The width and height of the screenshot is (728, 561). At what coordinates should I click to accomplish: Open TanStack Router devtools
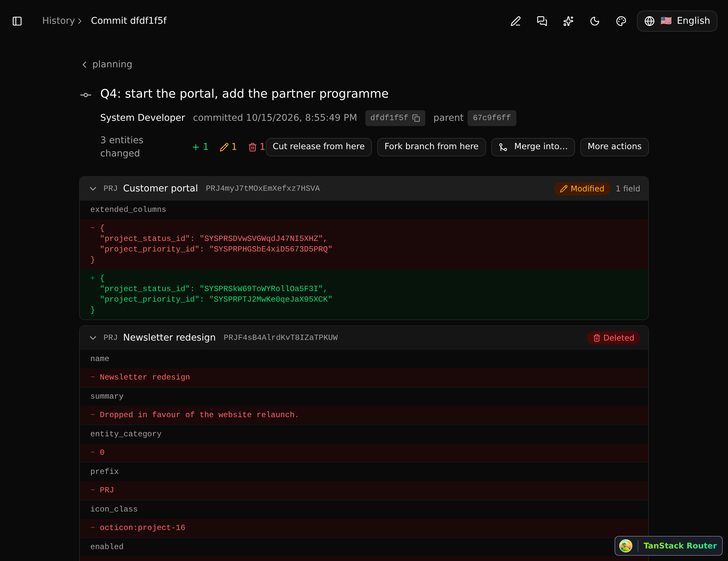(668, 546)
